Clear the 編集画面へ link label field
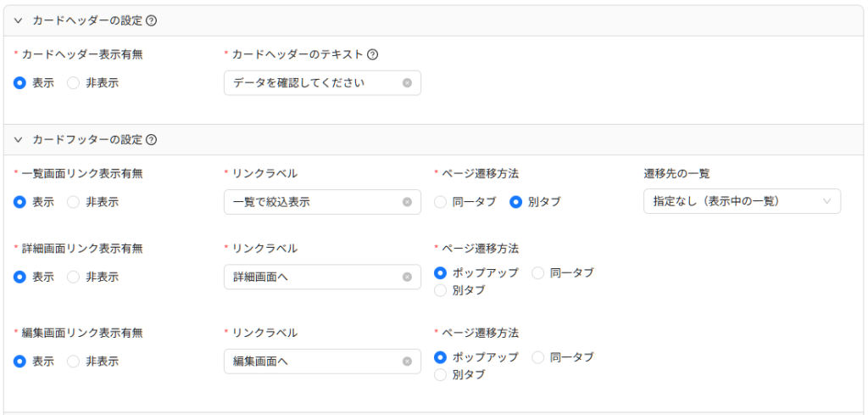This screenshot has width=868, height=415. click(407, 362)
